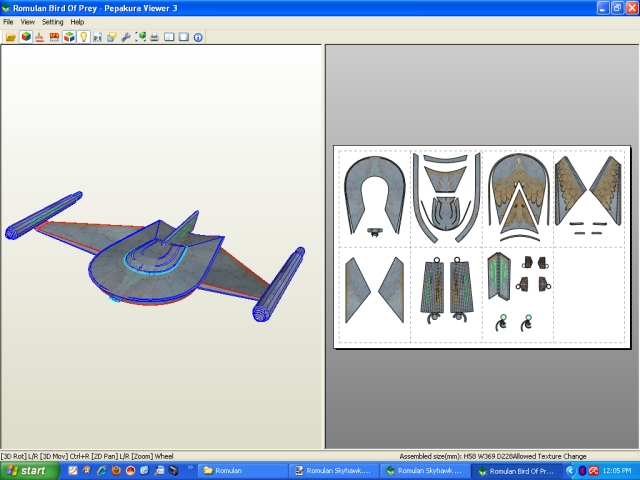This screenshot has width=640, height=480.
Task: Open the View menu
Action: coord(28,22)
